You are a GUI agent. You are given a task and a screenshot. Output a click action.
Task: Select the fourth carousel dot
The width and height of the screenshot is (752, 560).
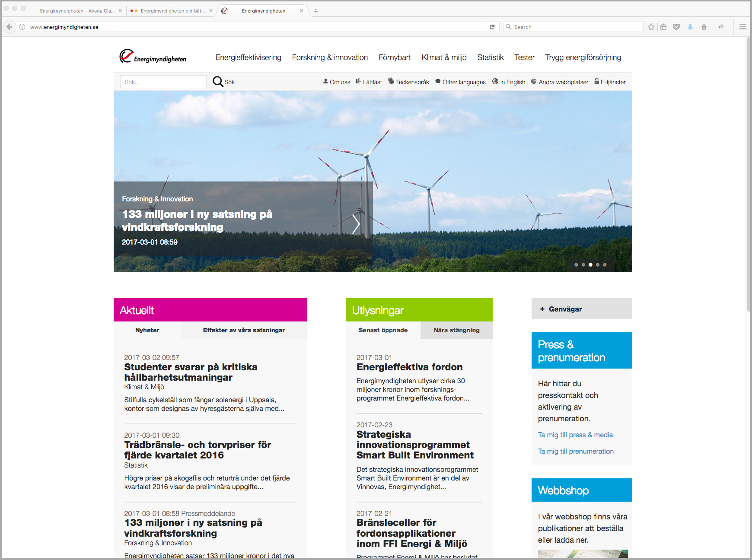pos(598,265)
